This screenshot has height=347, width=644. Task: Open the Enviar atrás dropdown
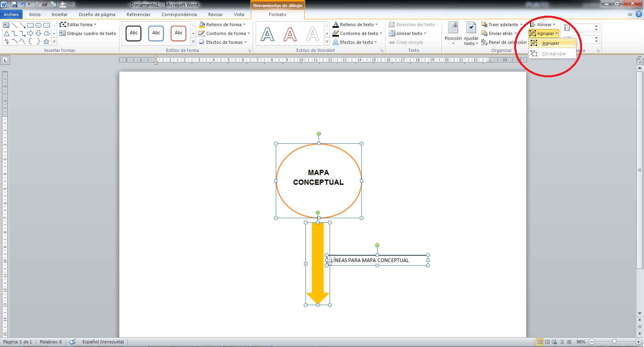click(499, 33)
